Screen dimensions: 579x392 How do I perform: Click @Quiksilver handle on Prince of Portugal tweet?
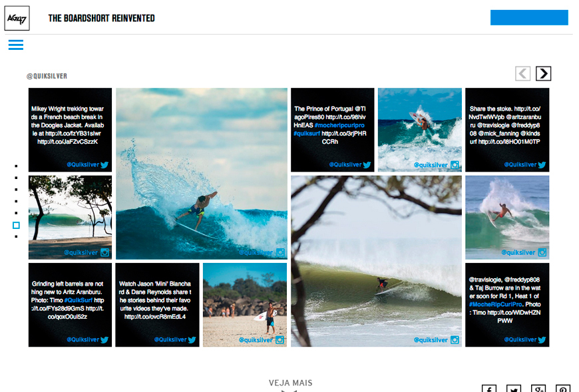point(345,165)
